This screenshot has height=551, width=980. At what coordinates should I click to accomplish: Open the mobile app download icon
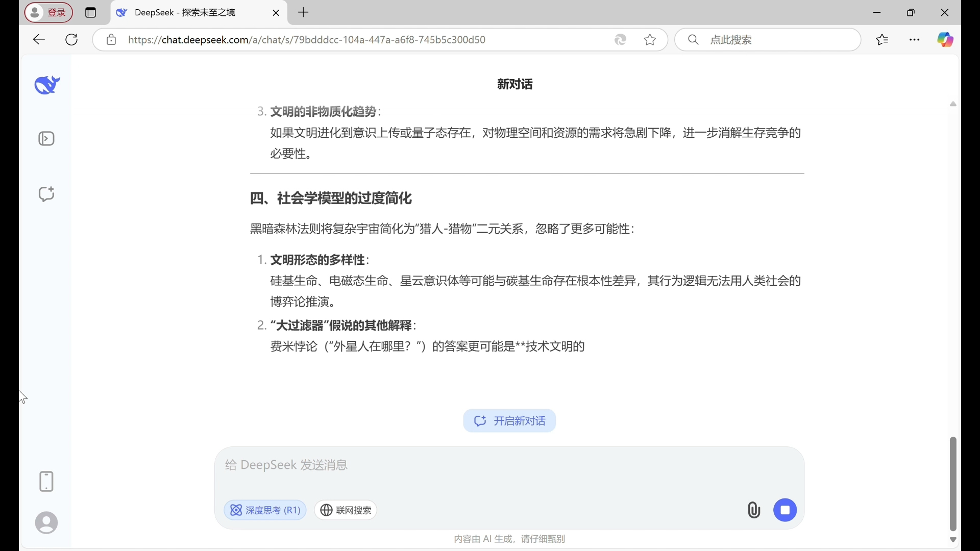point(46,481)
